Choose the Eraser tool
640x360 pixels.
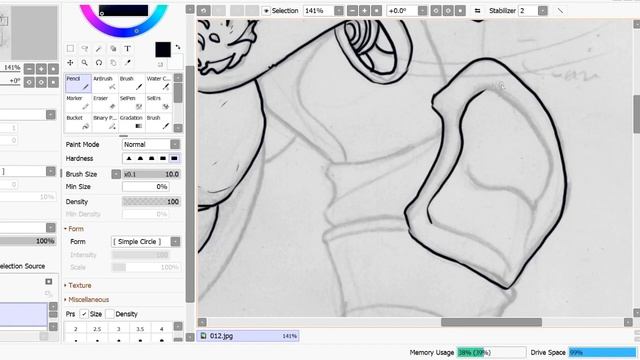(105, 102)
